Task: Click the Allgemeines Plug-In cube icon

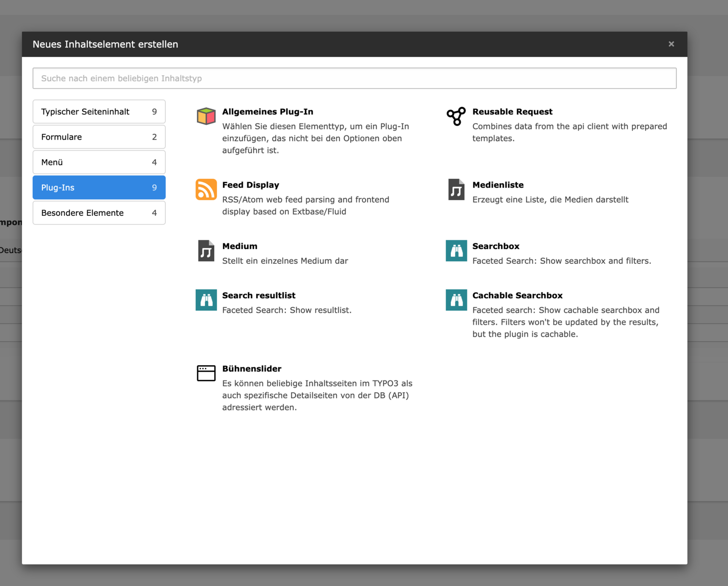Action: (206, 116)
